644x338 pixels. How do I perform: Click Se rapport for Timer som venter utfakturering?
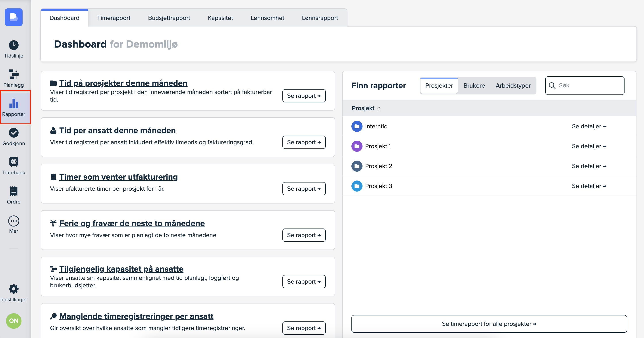point(304,189)
